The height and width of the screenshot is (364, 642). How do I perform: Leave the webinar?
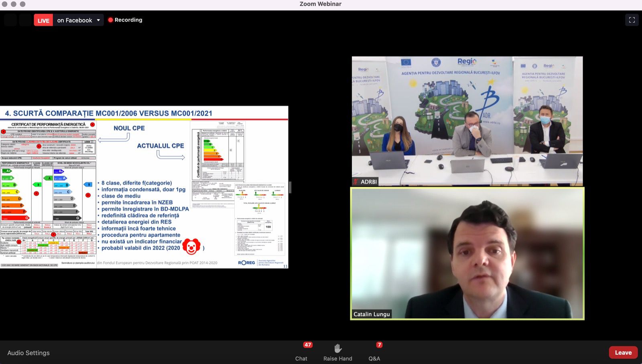pos(623,352)
